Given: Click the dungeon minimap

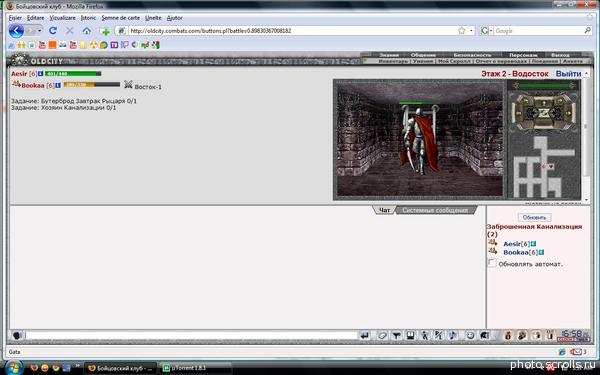Looking at the screenshot, I should tap(544, 166).
